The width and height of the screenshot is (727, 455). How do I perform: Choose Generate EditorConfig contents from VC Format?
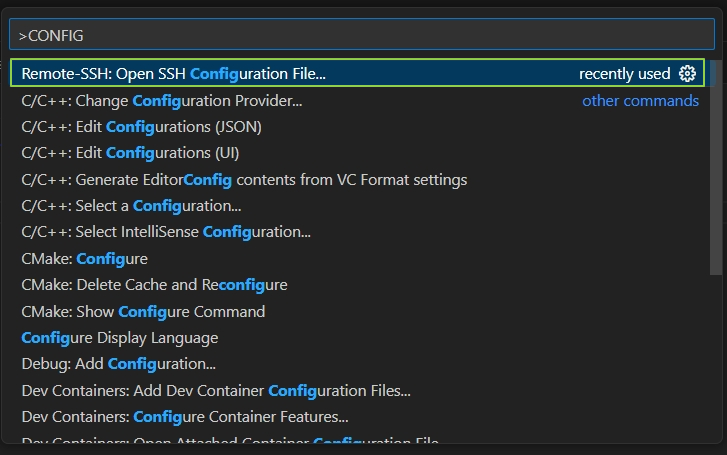coord(357,179)
